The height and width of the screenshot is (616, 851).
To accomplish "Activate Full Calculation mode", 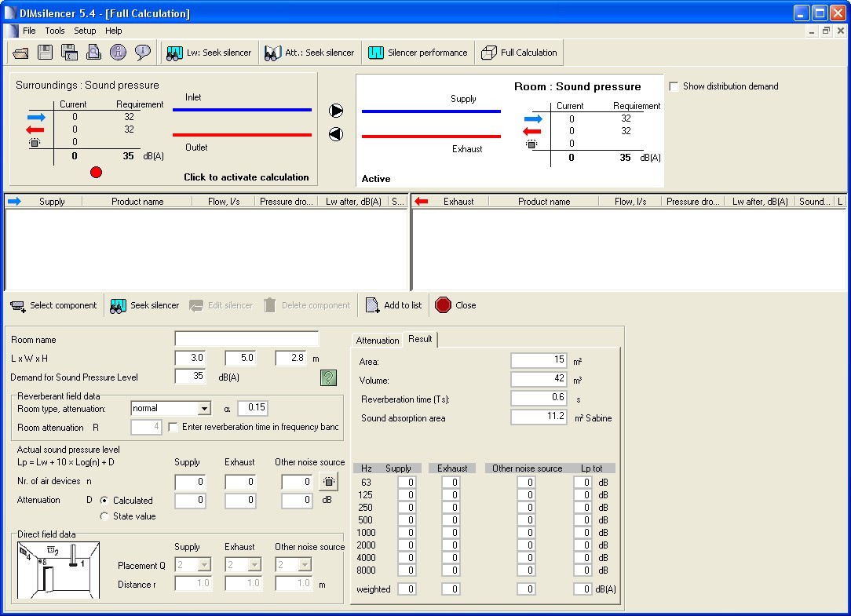I will pos(519,52).
